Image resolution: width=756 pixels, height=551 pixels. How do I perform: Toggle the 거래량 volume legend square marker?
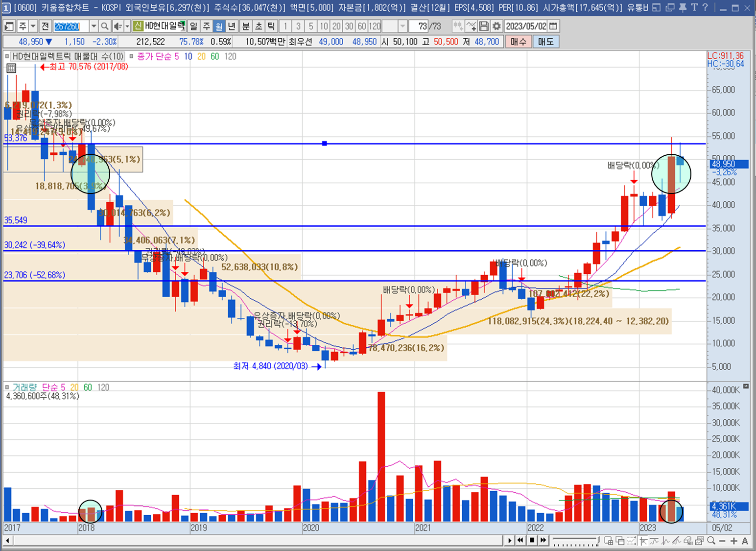pos(7,387)
